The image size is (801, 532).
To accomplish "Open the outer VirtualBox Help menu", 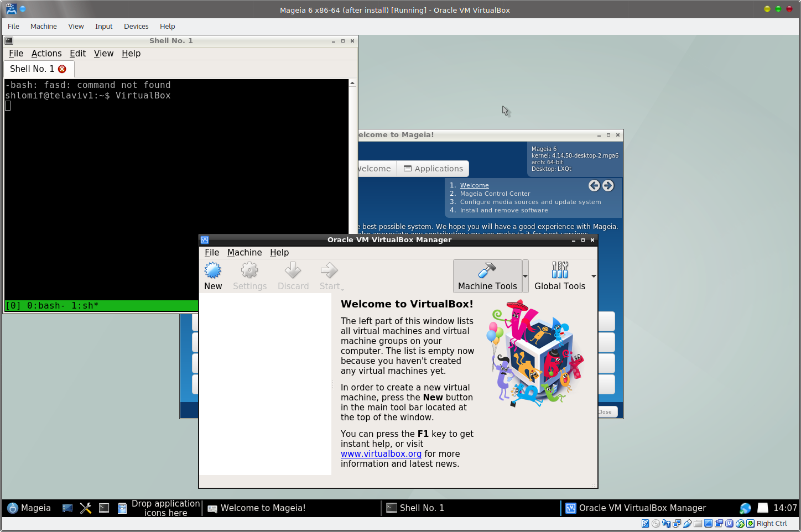I will pos(168,26).
